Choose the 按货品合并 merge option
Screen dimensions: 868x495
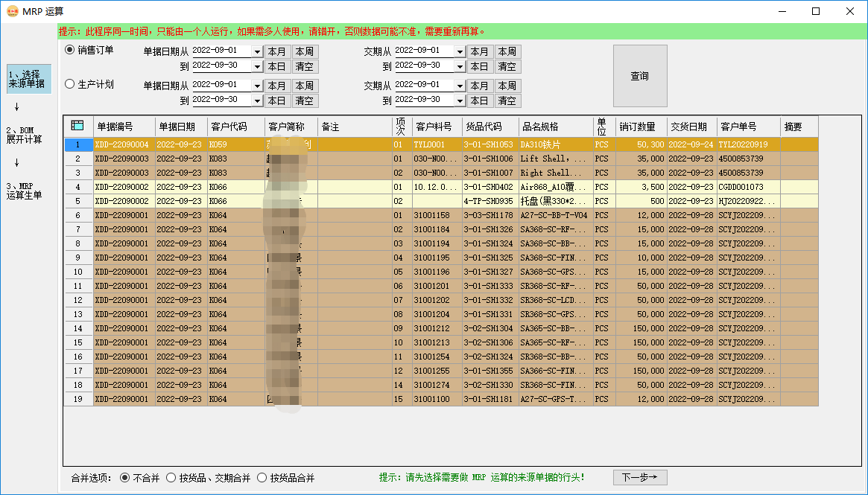pyautogui.click(x=262, y=478)
